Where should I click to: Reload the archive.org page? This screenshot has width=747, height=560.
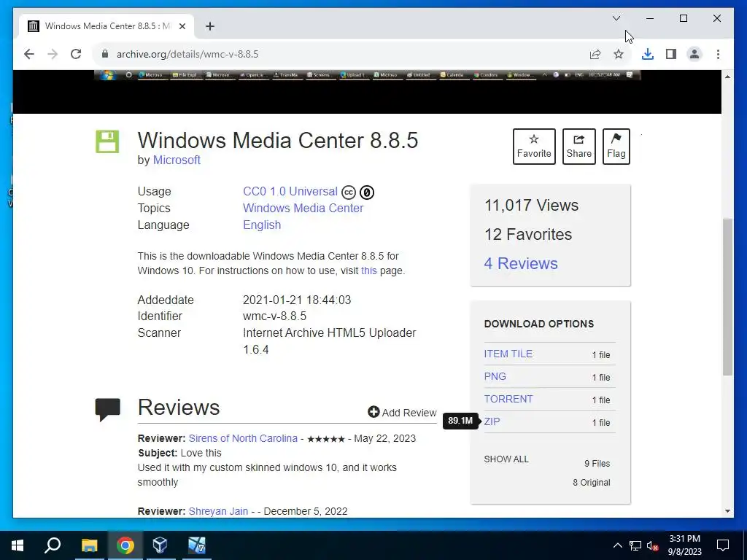pyautogui.click(x=76, y=54)
